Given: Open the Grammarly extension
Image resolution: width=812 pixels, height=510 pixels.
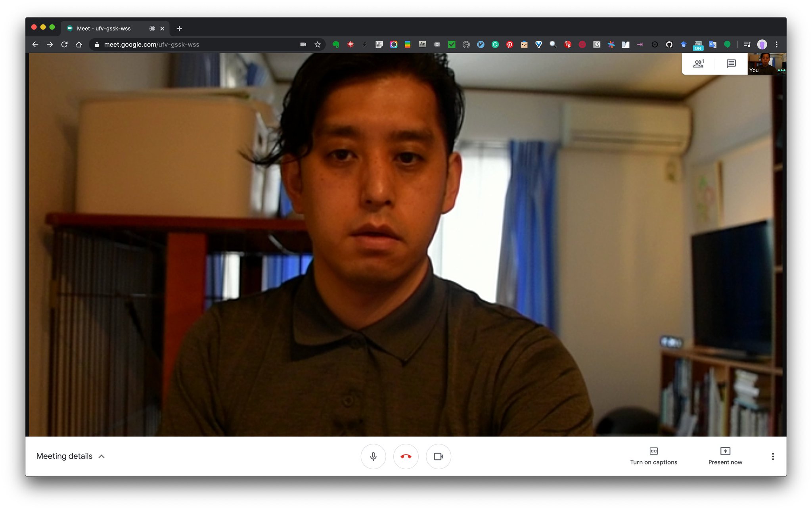Looking at the screenshot, I should pyautogui.click(x=495, y=44).
